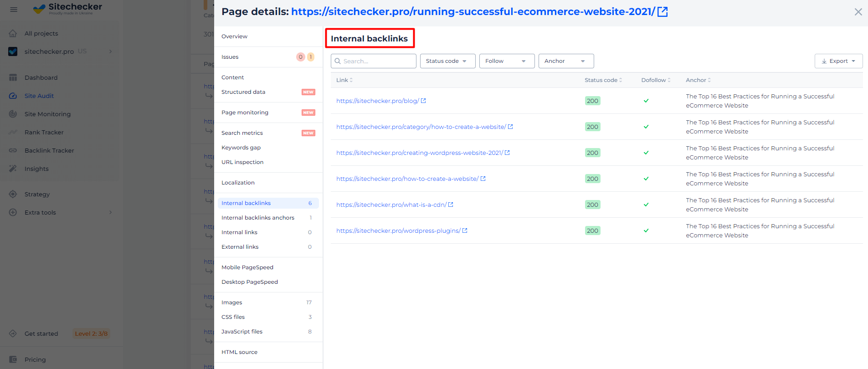The height and width of the screenshot is (369, 868).
Task: Close the Page details panel
Action: 858,12
